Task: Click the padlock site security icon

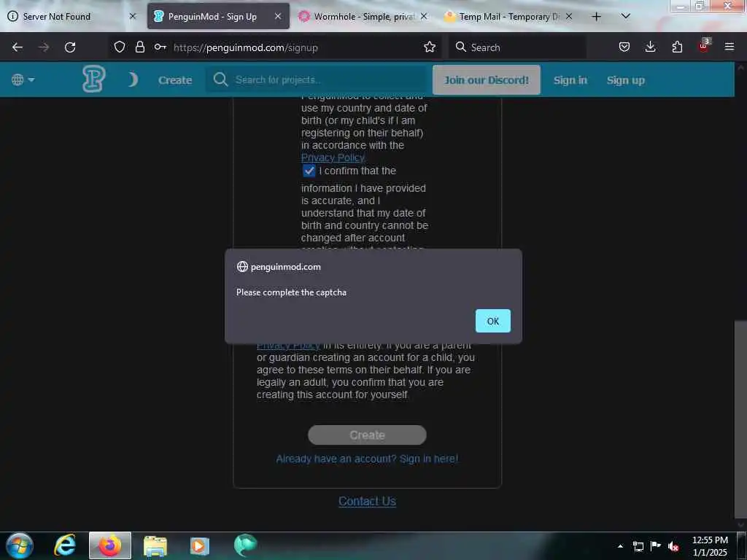Action: pyautogui.click(x=139, y=47)
